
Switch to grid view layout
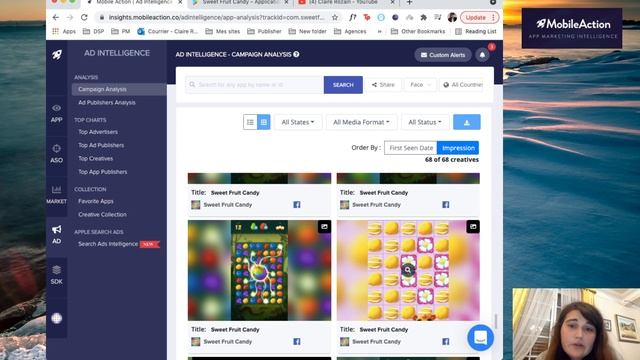point(264,122)
